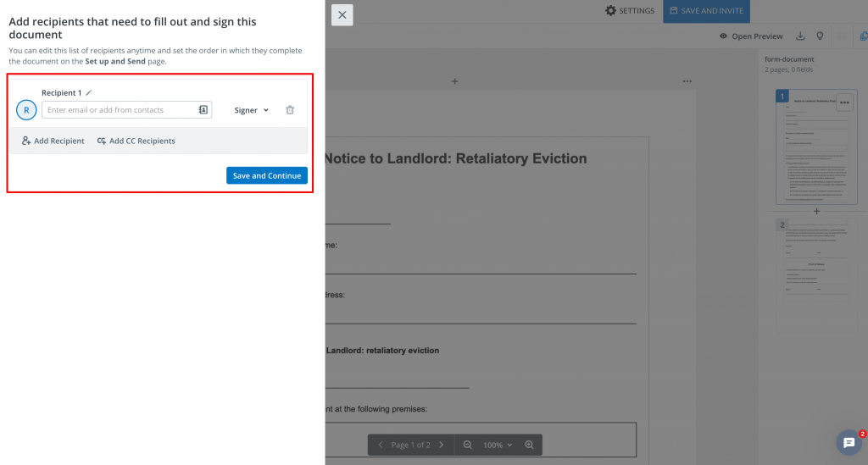Click the lightbulb tips icon
This screenshot has height=465, width=868.
coord(820,36)
